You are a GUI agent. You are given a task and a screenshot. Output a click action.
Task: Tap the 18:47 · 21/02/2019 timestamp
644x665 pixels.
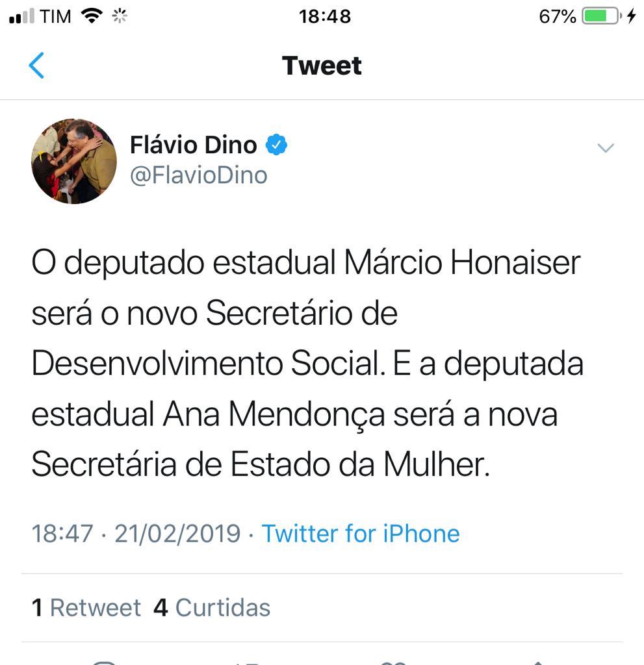coord(136,534)
